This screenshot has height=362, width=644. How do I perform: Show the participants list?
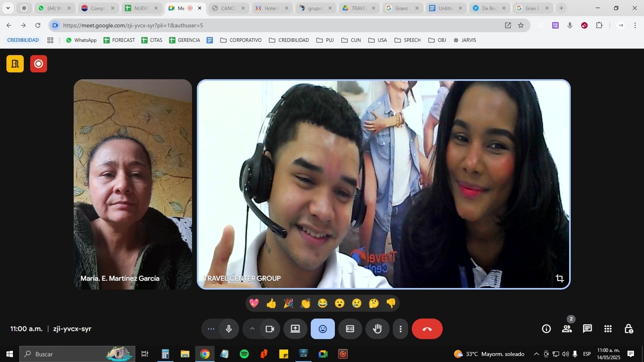coord(567,329)
